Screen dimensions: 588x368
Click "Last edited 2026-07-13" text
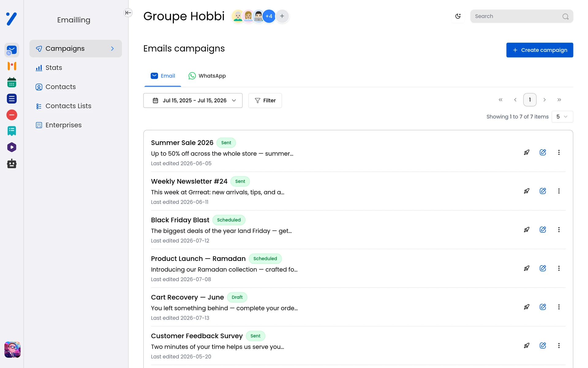pos(180,318)
